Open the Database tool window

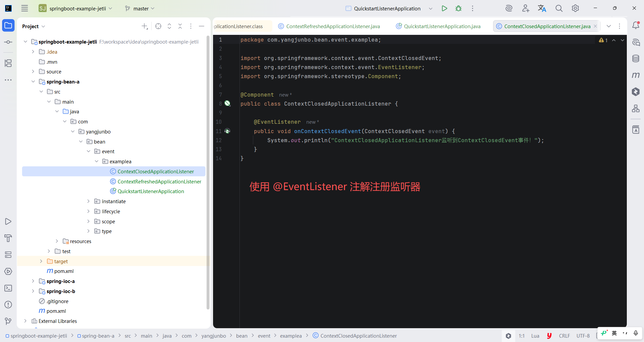636,59
